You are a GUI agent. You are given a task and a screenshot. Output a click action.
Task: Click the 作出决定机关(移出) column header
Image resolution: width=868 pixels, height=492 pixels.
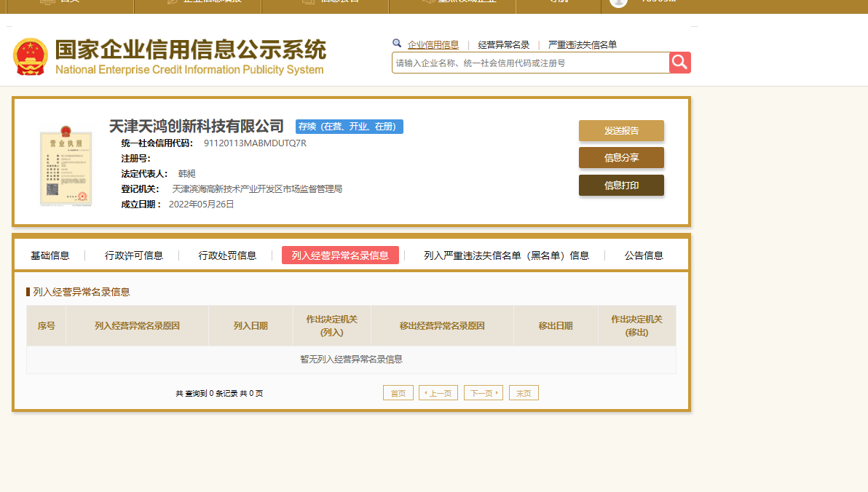click(636, 326)
